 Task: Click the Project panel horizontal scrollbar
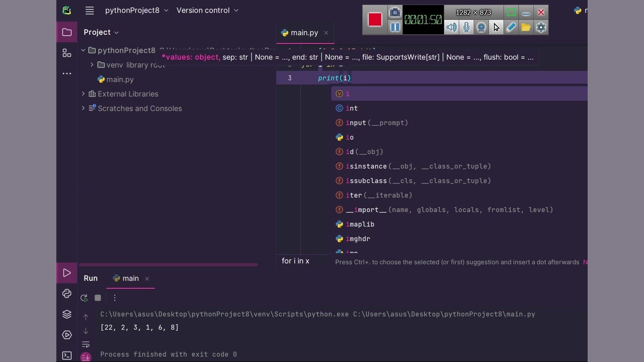click(x=168, y=264)
